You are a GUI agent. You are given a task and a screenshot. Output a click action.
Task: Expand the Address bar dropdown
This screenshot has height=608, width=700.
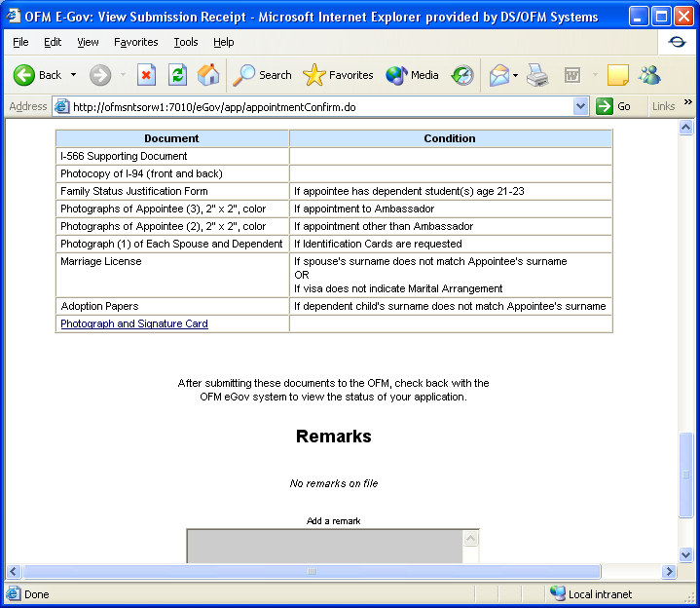581,106
